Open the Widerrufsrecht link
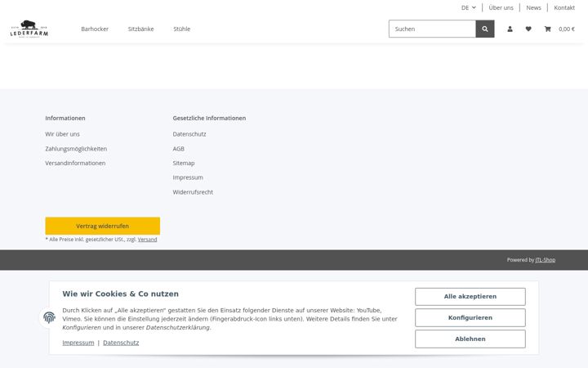 pyautogui.click(x=193, y=192)
